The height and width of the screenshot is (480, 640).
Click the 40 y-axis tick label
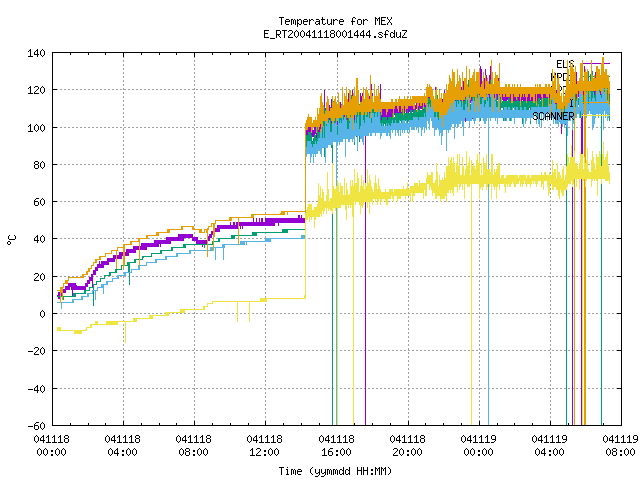[x=40, y=239]
